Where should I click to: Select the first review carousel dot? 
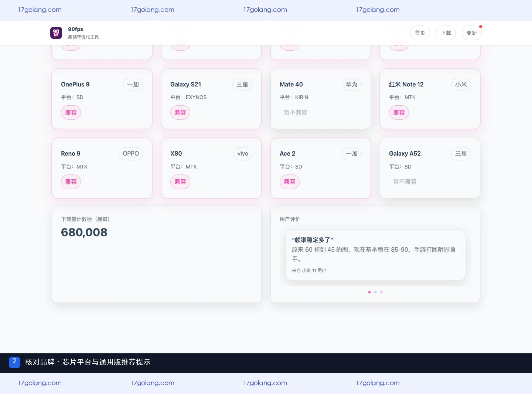click(369, 292)
